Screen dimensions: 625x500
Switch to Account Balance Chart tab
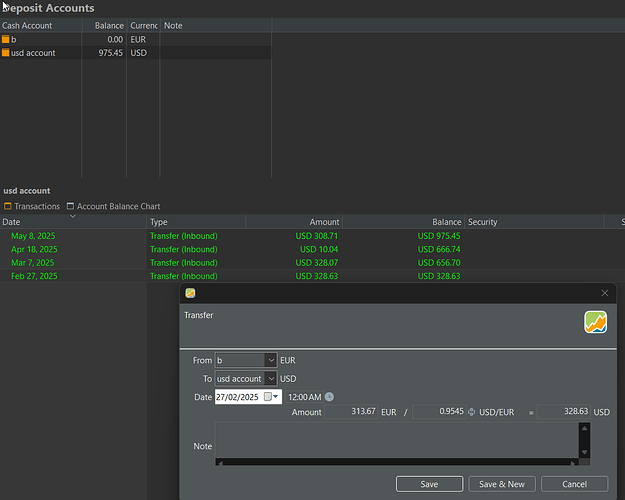[114, 206]
